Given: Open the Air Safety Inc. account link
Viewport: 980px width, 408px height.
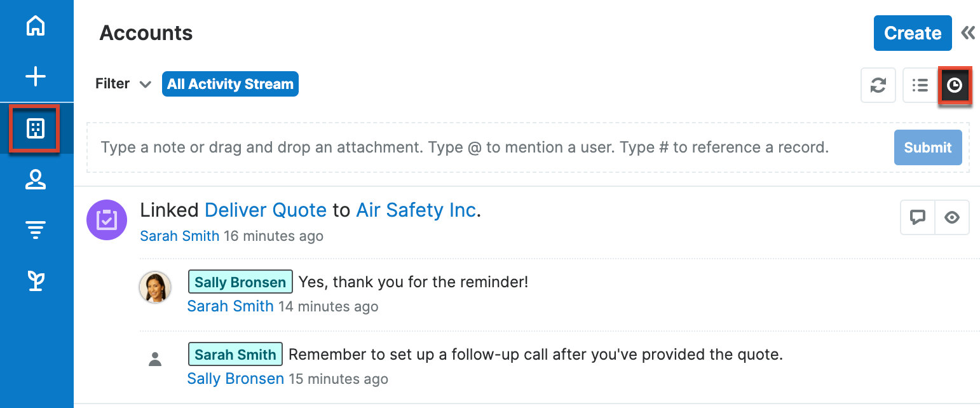Looking at the screenshot, I should pos(416,210).
